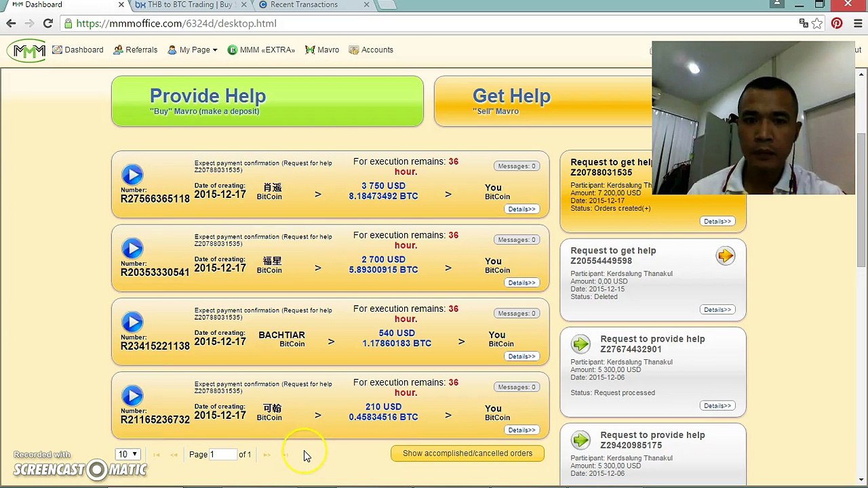Close the Dashboard browser tab
This screenshot has width=868, height=488.
coord(121,5)
